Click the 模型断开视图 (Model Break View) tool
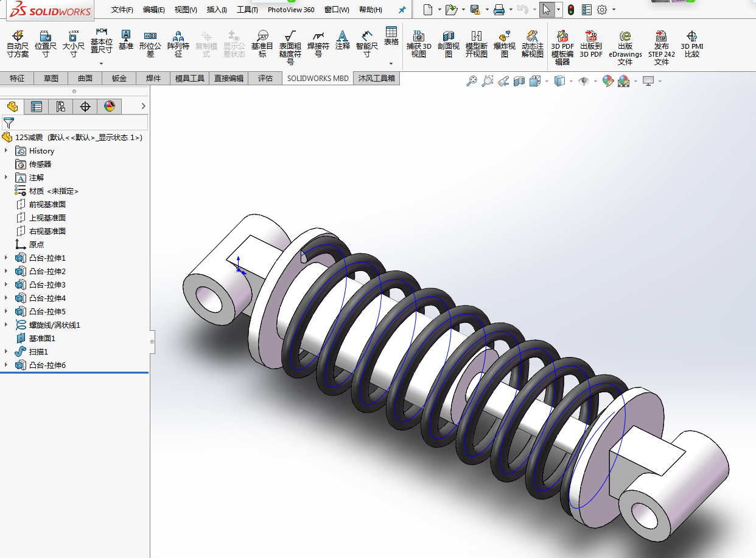756x558 pixels. coord(477,44)
